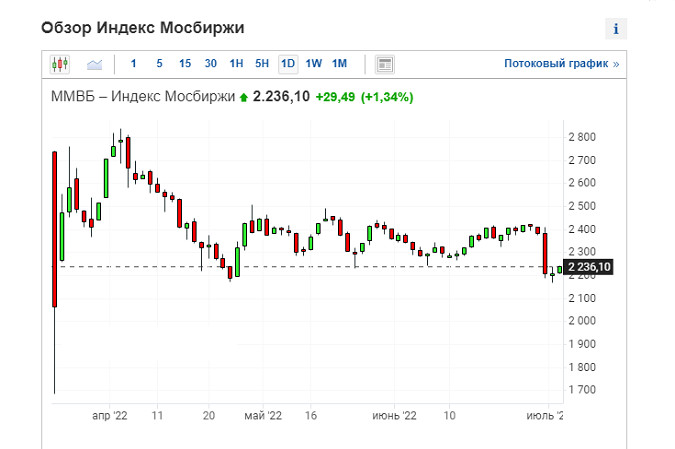675x449 pixels.
Task: Click the change value +29,49
Action: coord(335,97)
